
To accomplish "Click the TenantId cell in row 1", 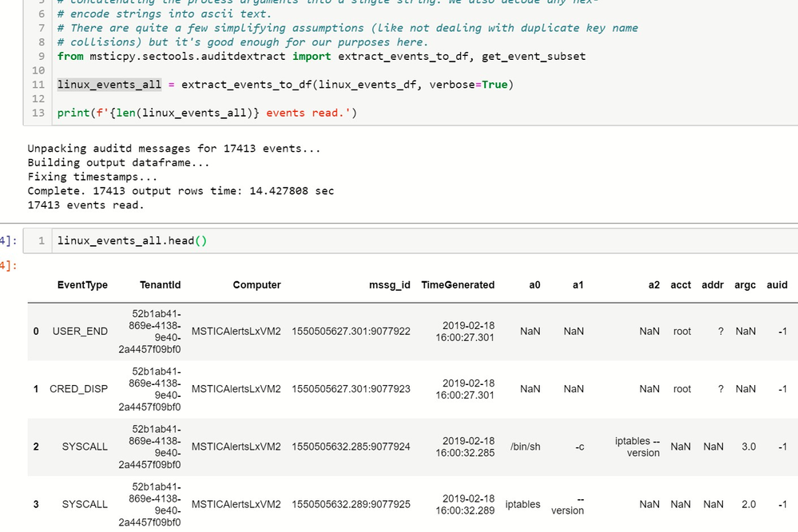I will click(x=149, y=389).
